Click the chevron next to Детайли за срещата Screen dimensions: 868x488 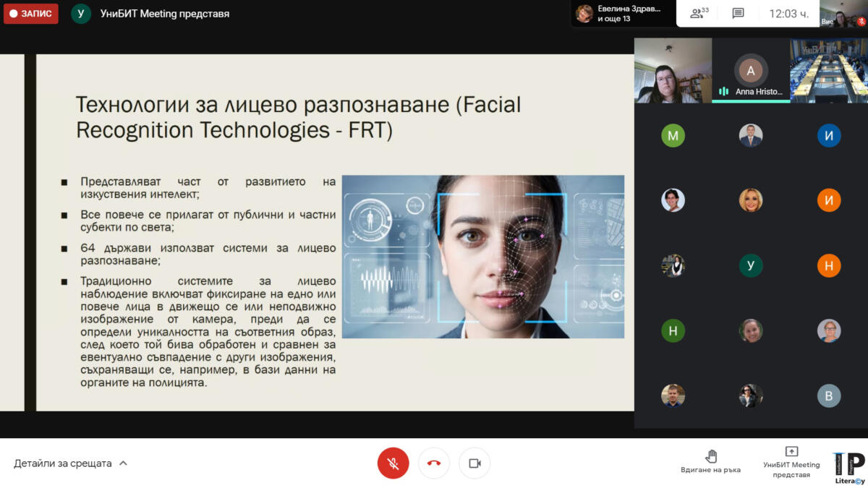coord(123,463)
